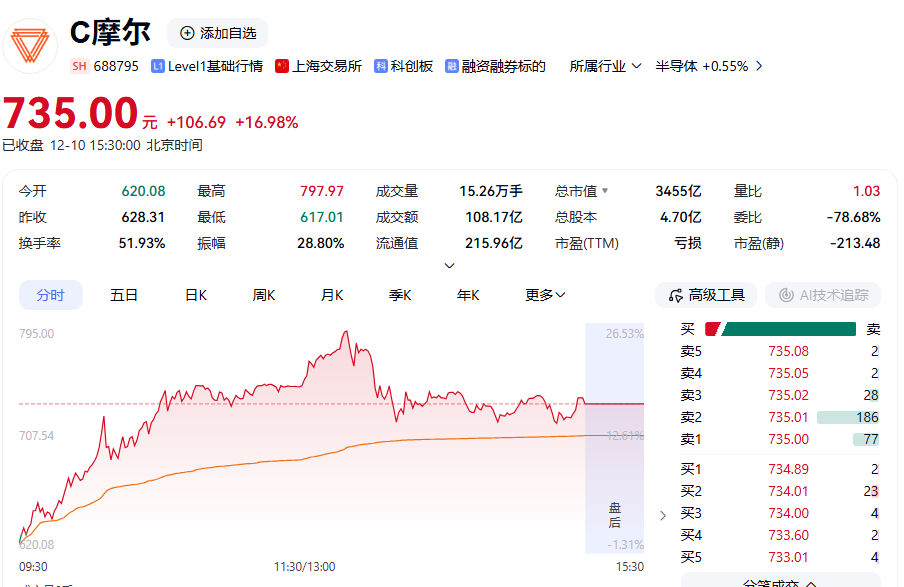Image resolution: width=904 pixels, height=587 pixels.
Task: Click the 买3 price 734.00
Action: [788, 513]
